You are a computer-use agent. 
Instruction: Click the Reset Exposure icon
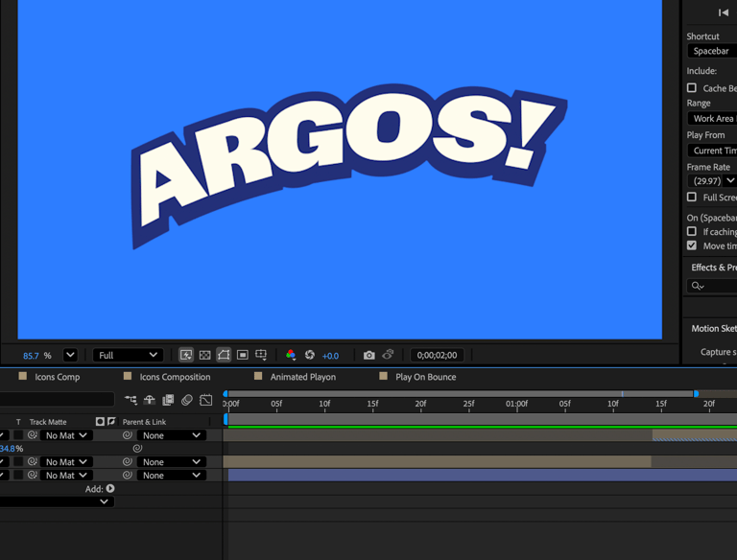tap(309, 355)
